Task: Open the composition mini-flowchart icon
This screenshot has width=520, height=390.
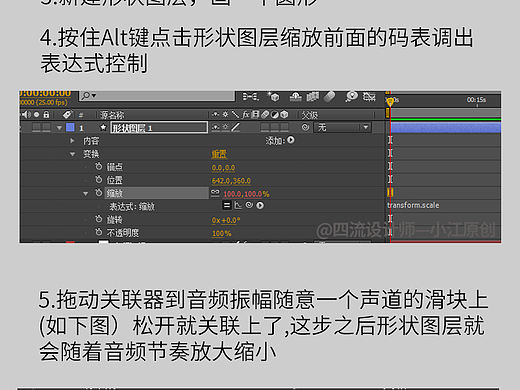Action: 251,97
